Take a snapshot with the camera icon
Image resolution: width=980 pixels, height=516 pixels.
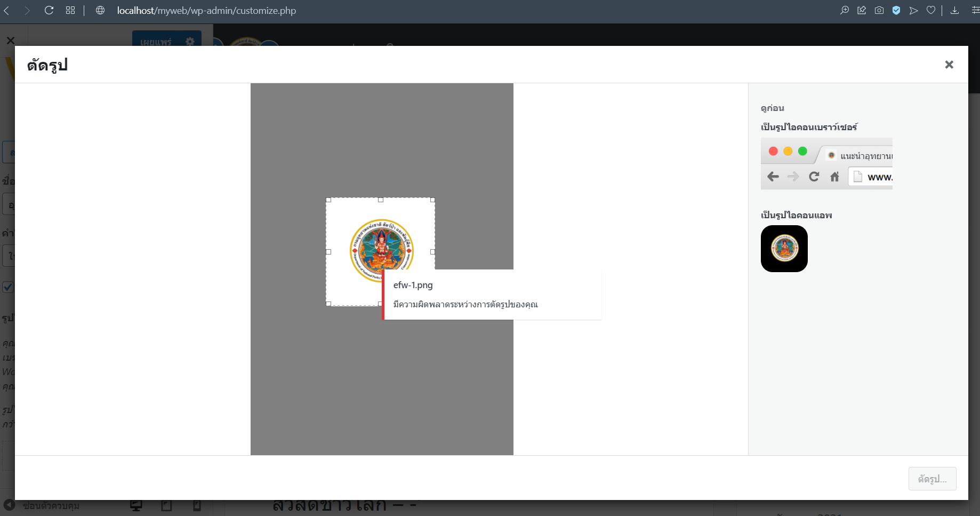[879, 11]
